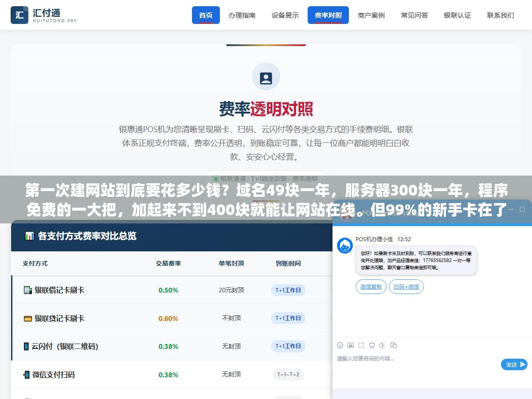This screenshot has height=399, width=532.
Task: Click the 支付方式 column header
Action: point(35,263)
